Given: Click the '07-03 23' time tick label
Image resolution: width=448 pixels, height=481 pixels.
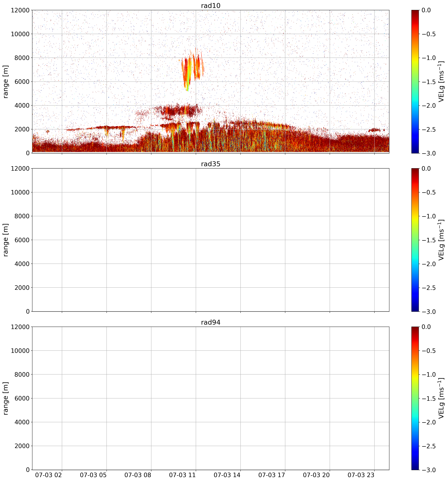Looking at the screenshot, I should (361, 475).
